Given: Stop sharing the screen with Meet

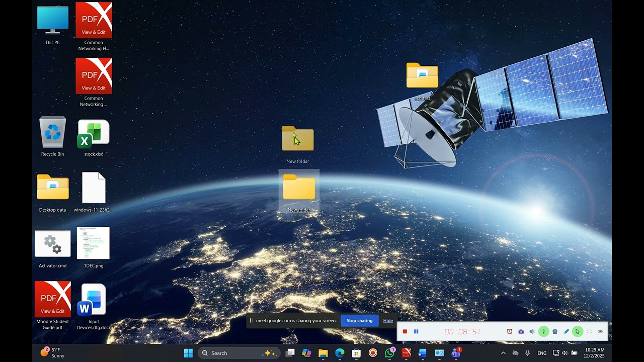Looking at the screenshot, I should 359,321.
